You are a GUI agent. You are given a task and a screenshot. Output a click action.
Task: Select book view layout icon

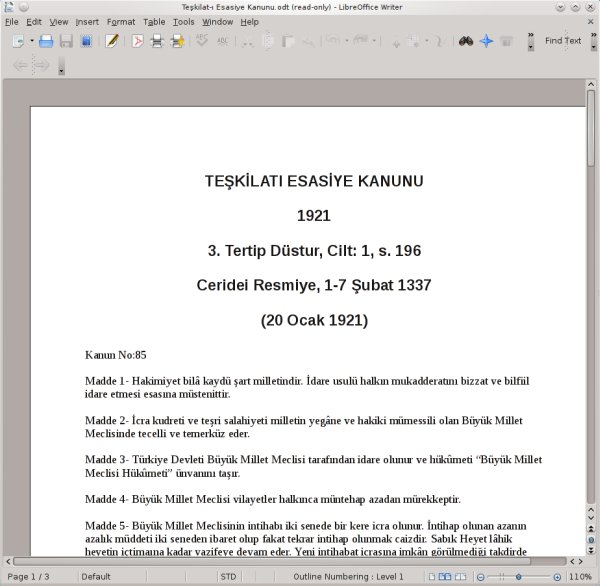tap(460, 576)
